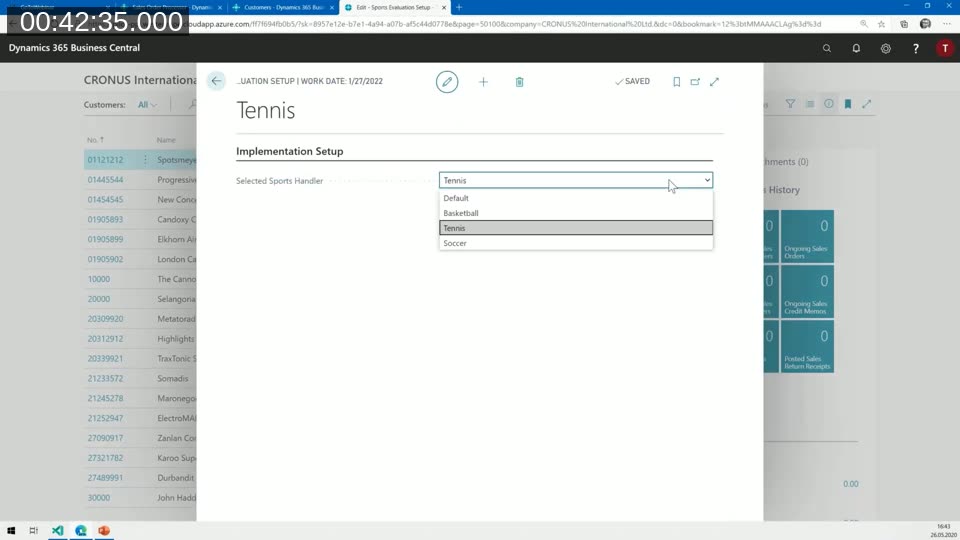Click the Name column header
This screenshot has width=960, height=540.
[166, 140]
